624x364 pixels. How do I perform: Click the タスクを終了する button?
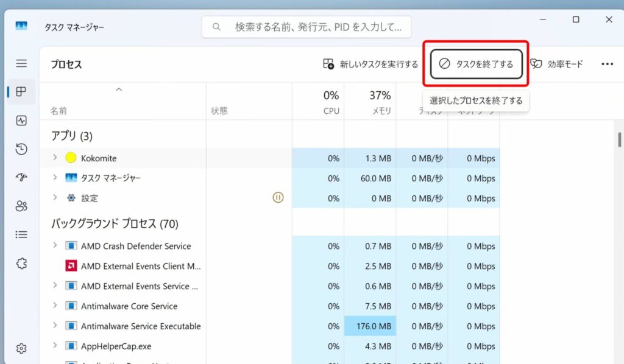click(477, 64)
